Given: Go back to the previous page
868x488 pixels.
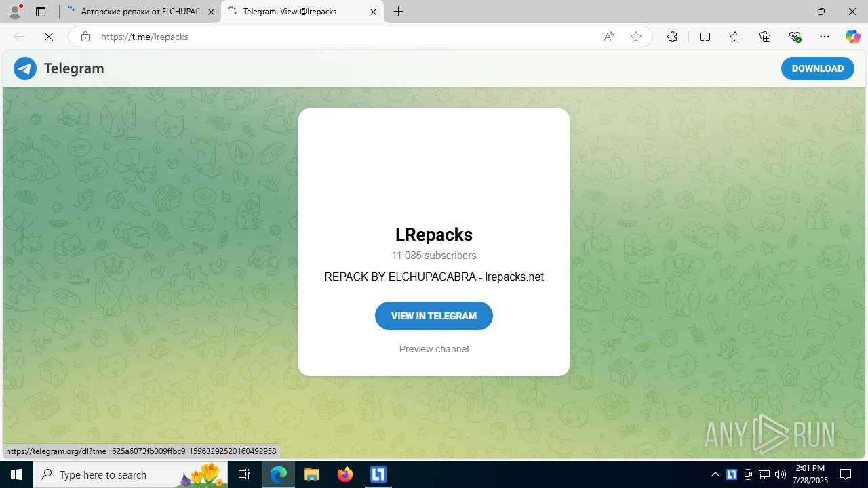Looking at the screenshot, I should click(x=19, y=37).
